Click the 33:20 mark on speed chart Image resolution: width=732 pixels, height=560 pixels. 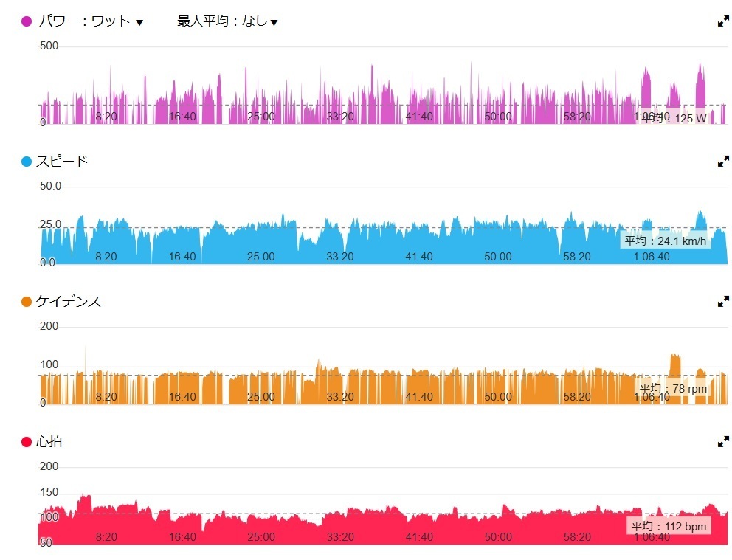(340, 256)
